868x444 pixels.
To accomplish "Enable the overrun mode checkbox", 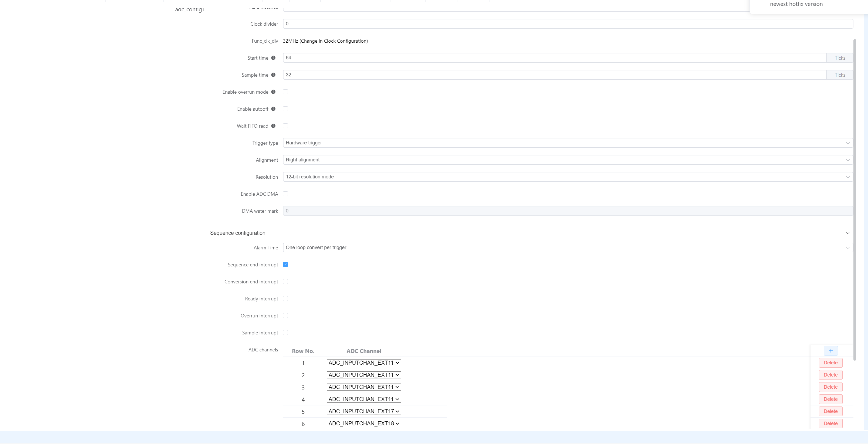I will click(x=285, y=92).
